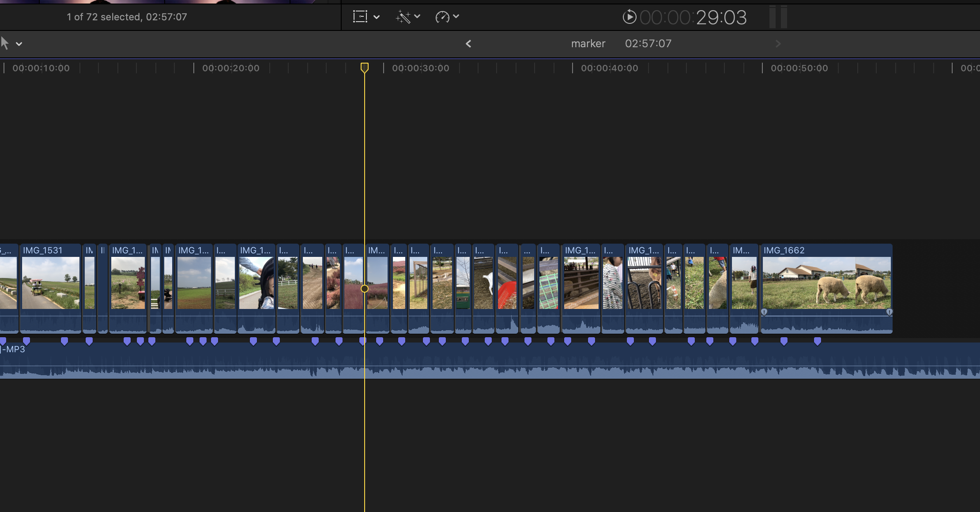This screenshot has height=512, width=980.
Task: Click the Select arrow tool icon
Action: click(x=5, y=43)
